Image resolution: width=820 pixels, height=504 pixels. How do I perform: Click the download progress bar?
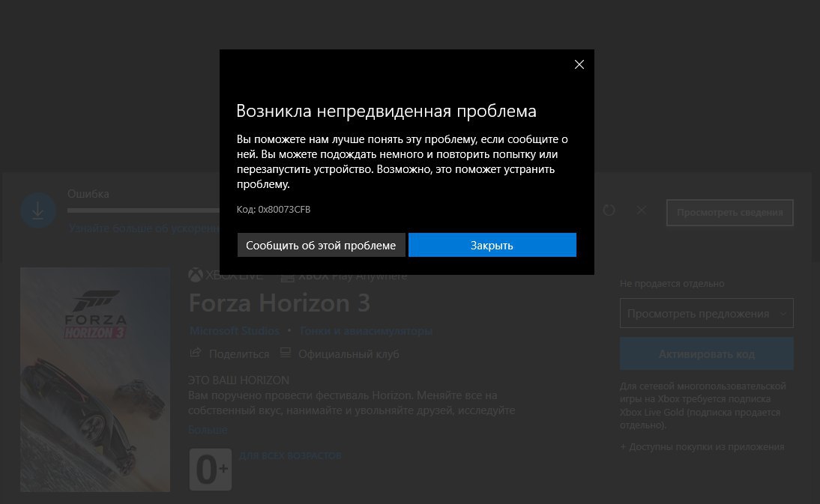143,210
